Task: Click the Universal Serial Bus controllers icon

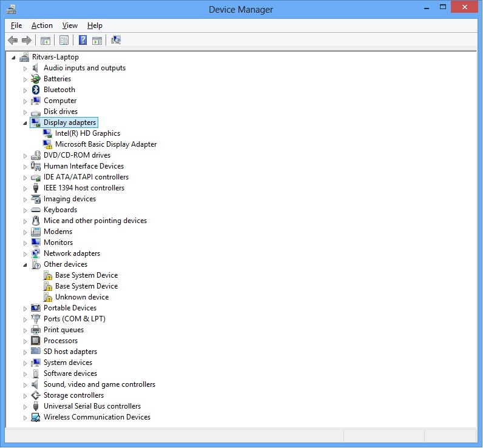Action: [x=36, y=406]
